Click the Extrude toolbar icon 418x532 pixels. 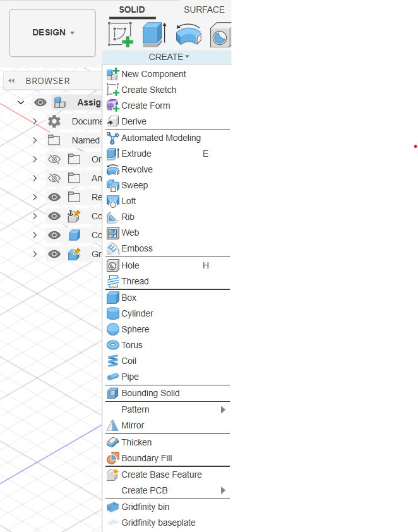tap(155, 34)
